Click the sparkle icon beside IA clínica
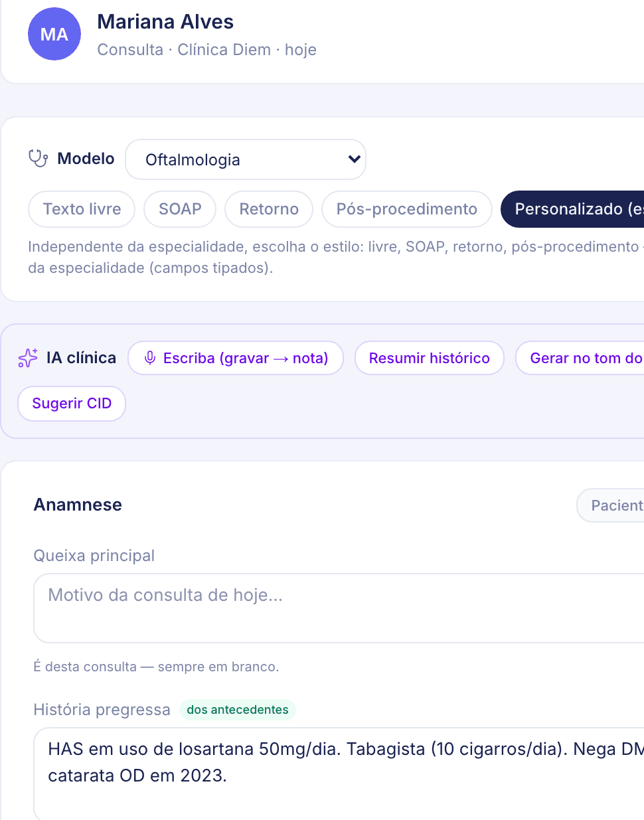The image size is (644, 820). pyautogui.click(x=28, y=358)
